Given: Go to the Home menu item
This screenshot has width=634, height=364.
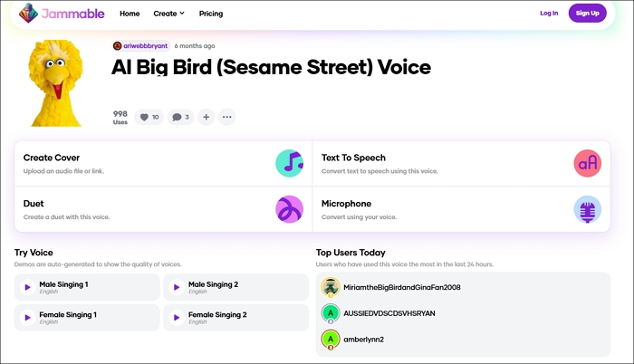Looking at the screenshot, I should point(130,14).
